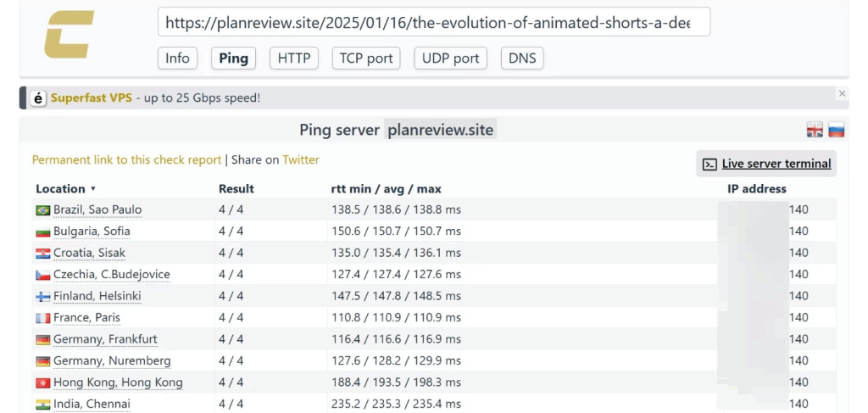
Task: Open the Live server terminal
Action: click(766, 164)
